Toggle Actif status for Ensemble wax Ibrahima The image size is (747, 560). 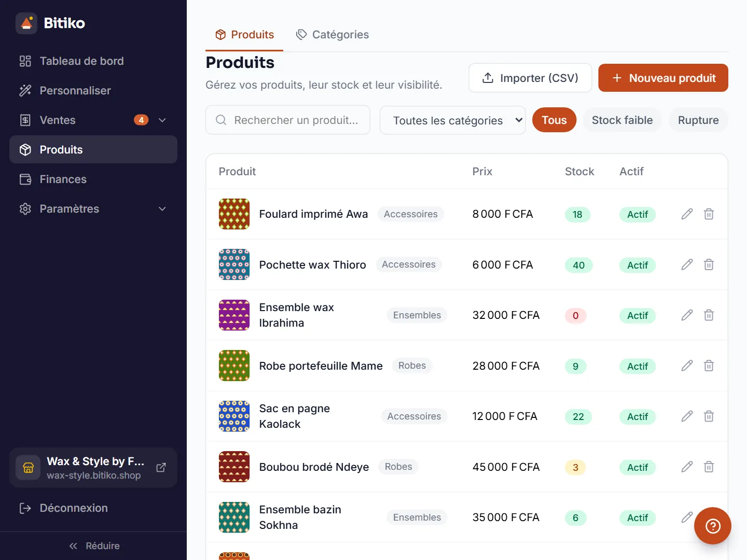(x=638, y=316)
